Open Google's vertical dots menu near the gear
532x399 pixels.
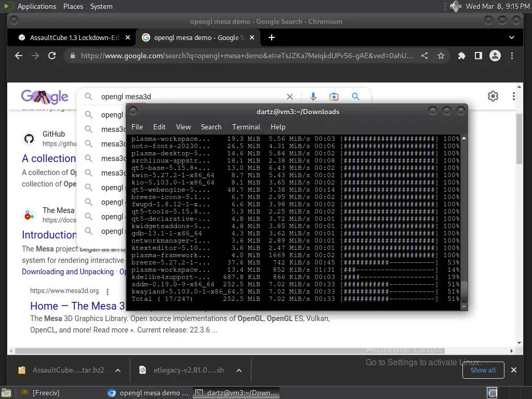coord(514,96)
